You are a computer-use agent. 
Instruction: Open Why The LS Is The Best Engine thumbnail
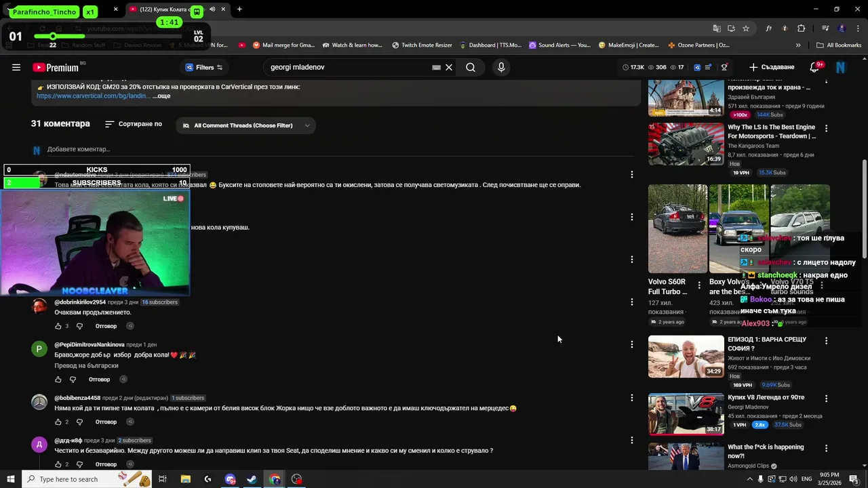[x=686, y=144]
